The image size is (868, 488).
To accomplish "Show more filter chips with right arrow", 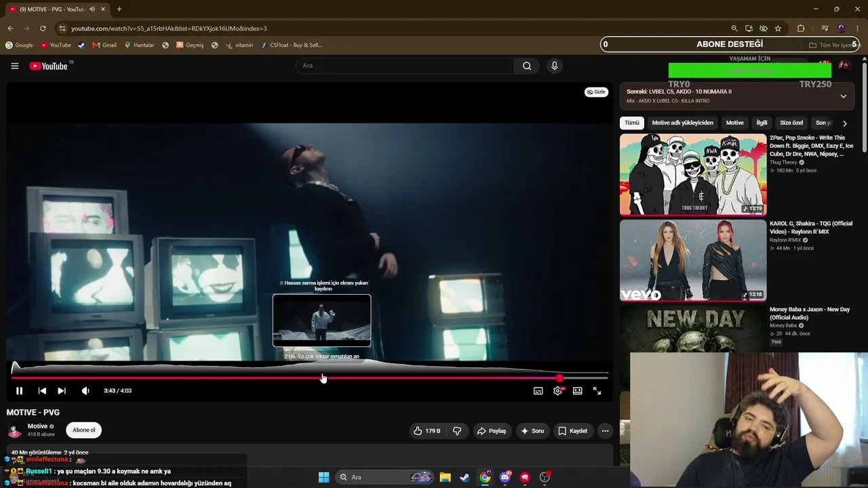I will pos(844,123).
